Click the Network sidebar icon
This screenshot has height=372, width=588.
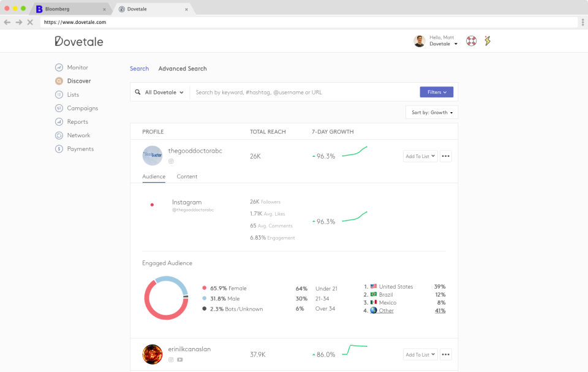tap(59, 135)
